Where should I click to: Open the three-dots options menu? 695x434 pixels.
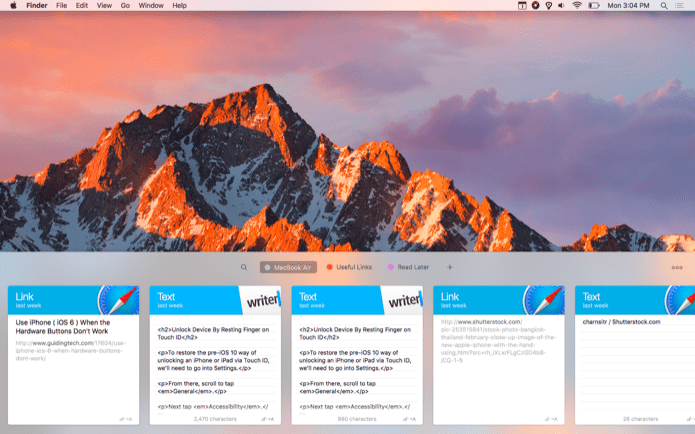coord(677,267)
